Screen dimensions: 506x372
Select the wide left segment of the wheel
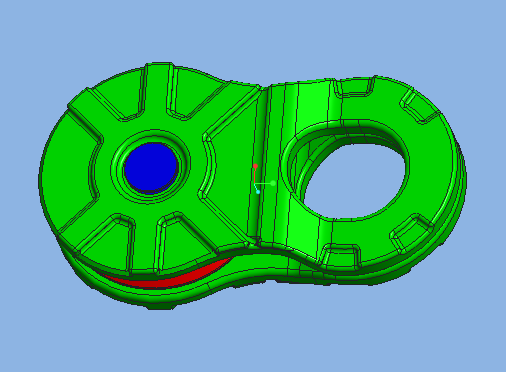click(67, 170)
